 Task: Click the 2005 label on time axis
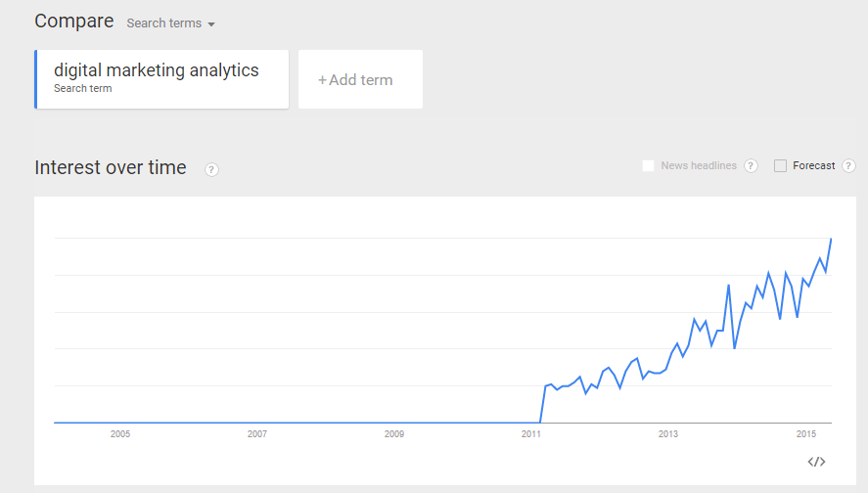(x=120, y=433)
